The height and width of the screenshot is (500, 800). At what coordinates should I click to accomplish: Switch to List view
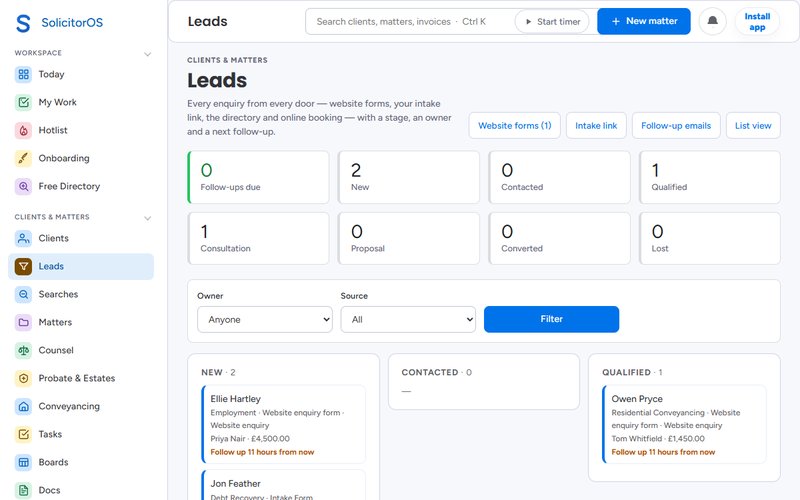[x=753, y=126]
